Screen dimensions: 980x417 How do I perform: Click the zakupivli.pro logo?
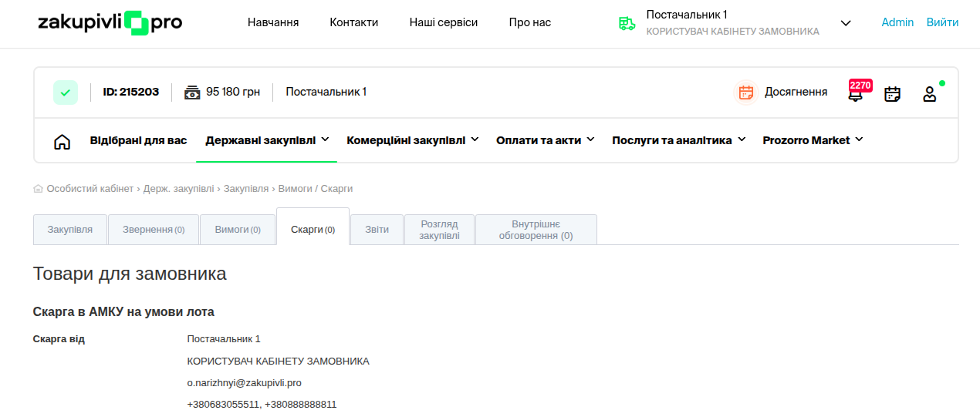pyautogui.click(x=110, y=23)
